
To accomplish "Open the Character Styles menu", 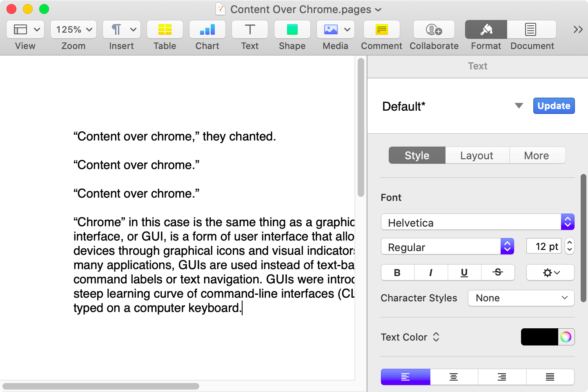I will (521, 298).
